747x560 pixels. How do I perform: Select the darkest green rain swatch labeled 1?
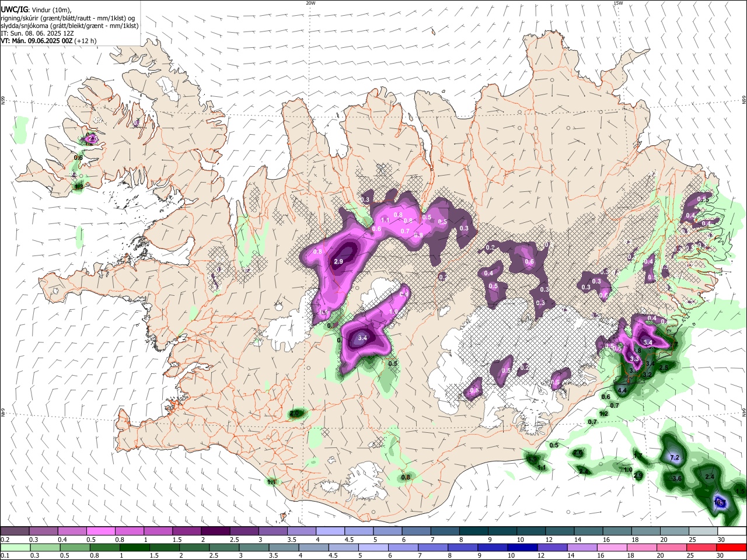134,547
